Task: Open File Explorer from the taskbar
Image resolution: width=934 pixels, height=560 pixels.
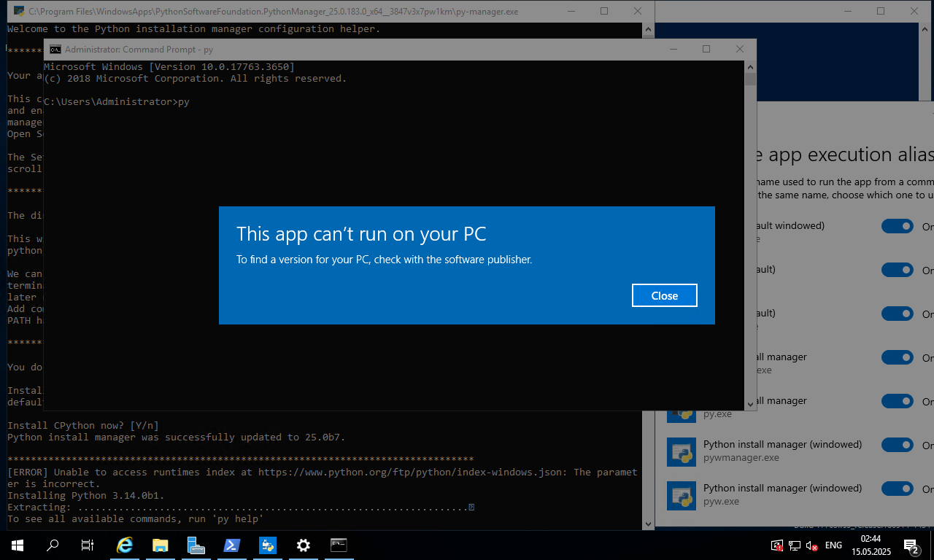Action: [x=161, y=545]
